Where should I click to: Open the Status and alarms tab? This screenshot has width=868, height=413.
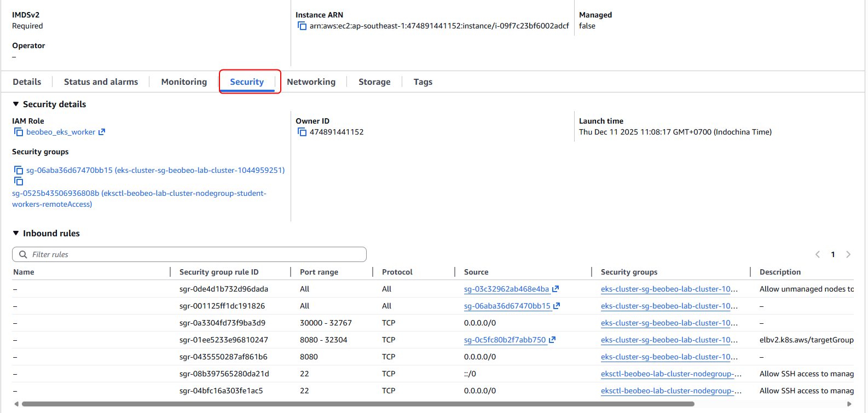[101, 82]
